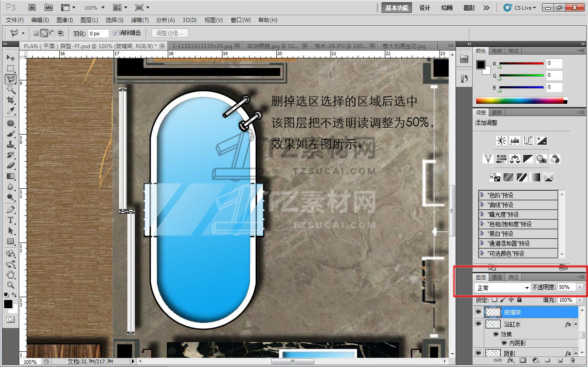Hide the 阴影 layer
588x367 pixels.
478,353
